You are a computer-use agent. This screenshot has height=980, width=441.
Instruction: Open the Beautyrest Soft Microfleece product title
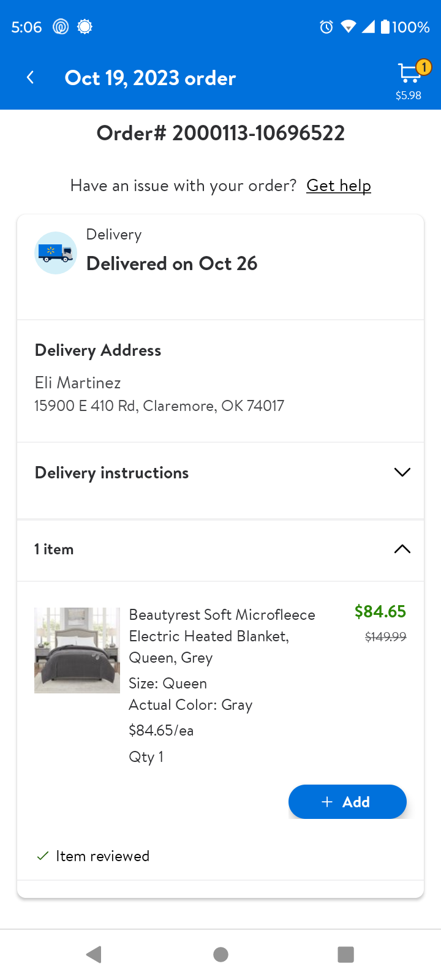point(222,636)
